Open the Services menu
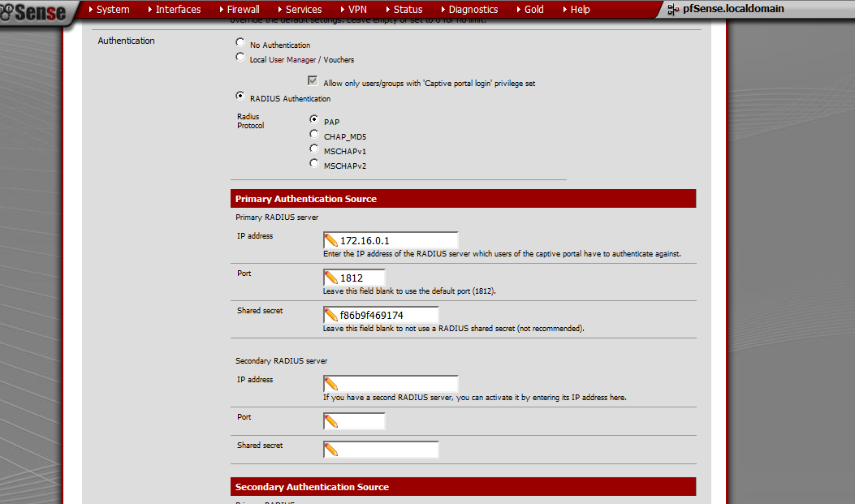This screenshot has width=855, height=504. (x=304, y=10)
